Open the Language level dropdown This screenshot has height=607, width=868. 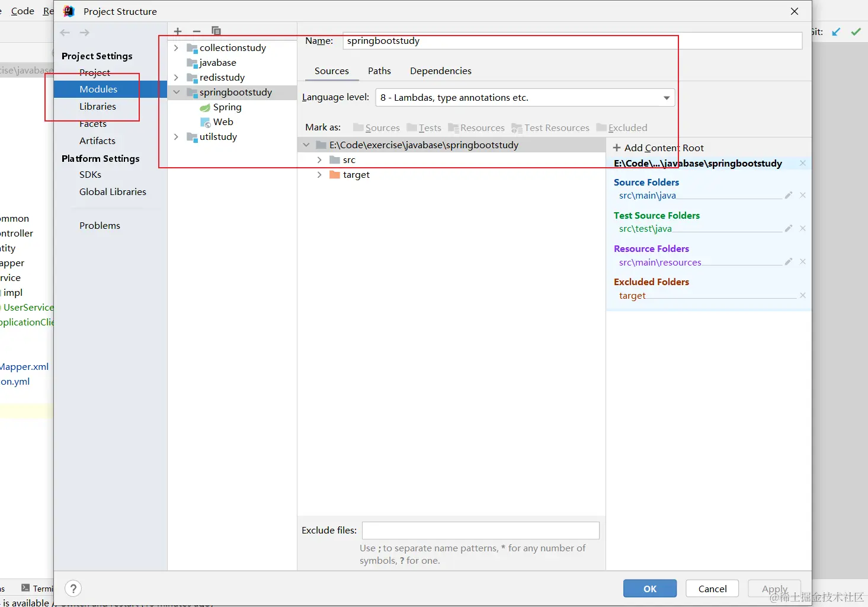coord(525,98)
